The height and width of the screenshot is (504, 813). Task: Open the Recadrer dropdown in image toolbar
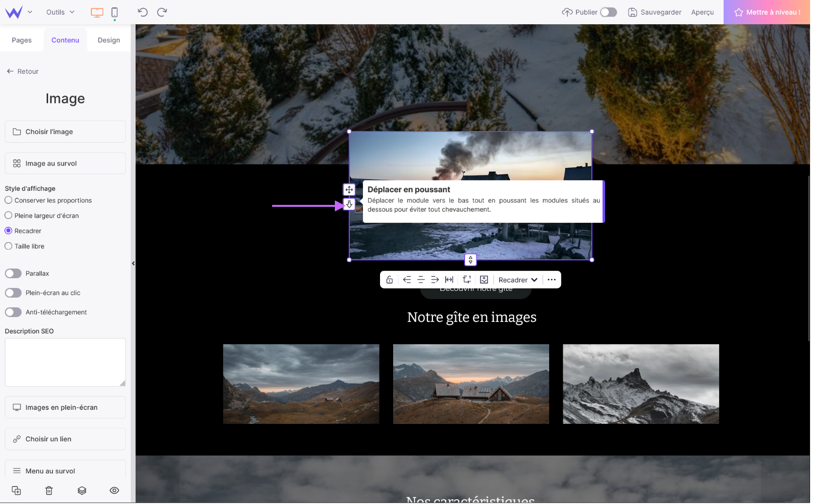click(518, 280)
